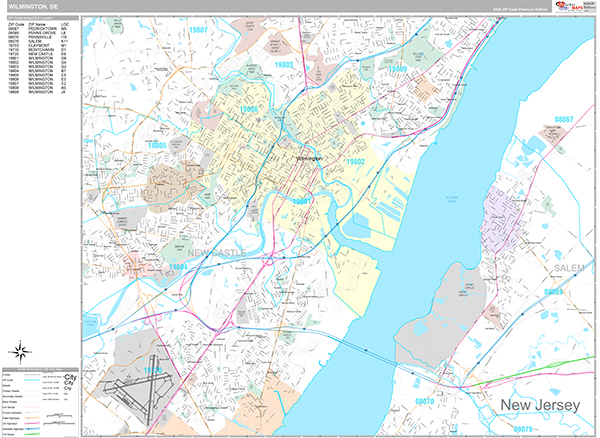Select the Wilmington city name label
Viewport: 600px width, 438px height.
[x=309, y=159]
